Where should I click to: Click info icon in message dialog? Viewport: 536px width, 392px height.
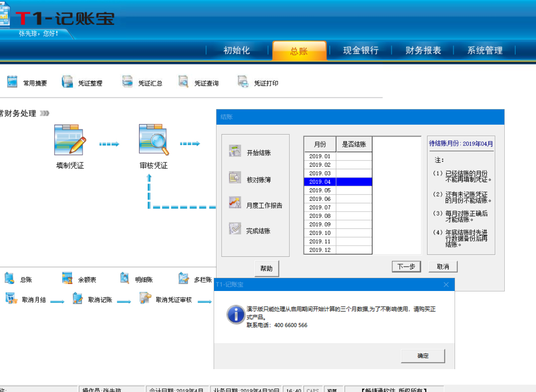tap(236, 315)
